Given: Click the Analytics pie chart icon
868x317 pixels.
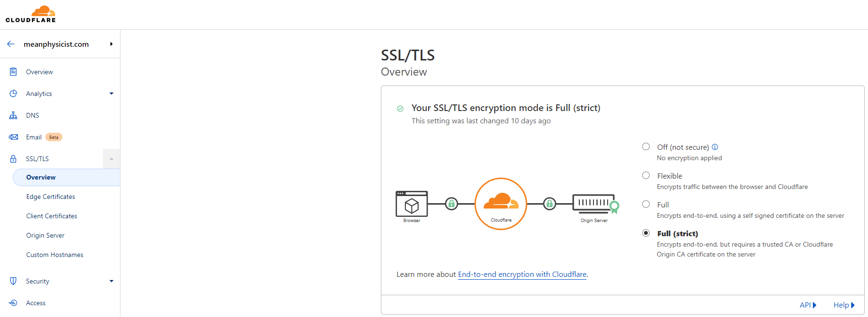Looking at the screenshot, I should click(13, 94).
